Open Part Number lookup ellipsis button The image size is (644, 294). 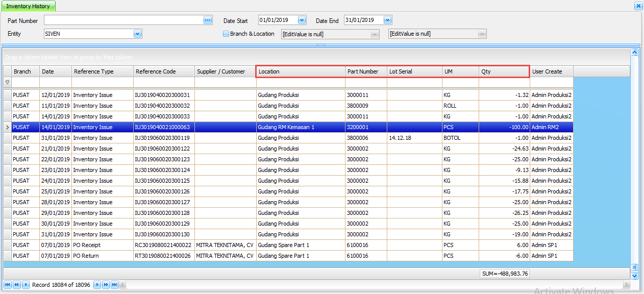click(x=207, y=20)
